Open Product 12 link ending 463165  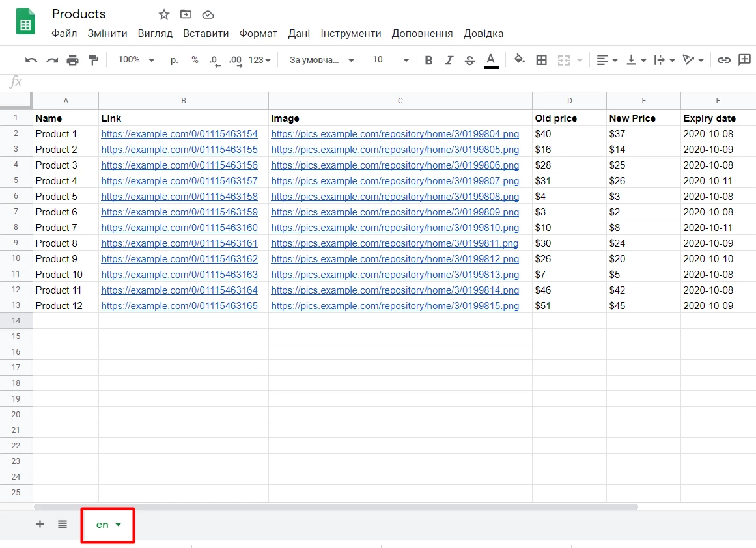179,306
